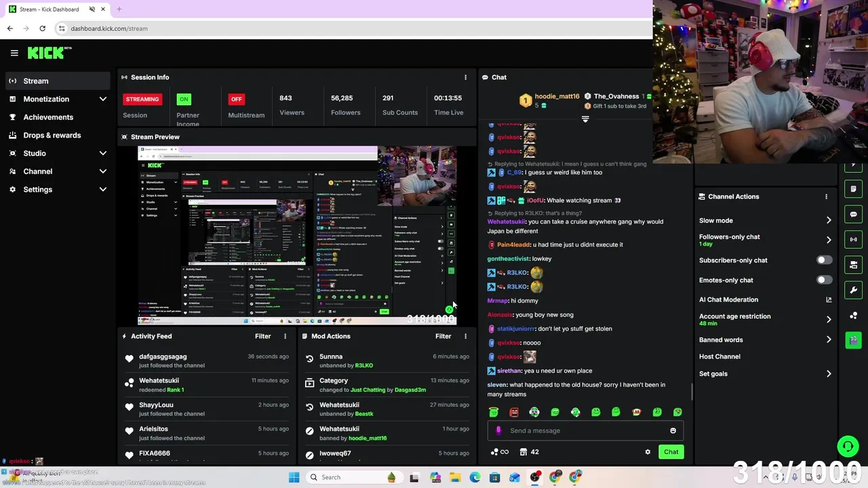Image resolution: width=868 pixels, height=488 pixels.
Task: Open Microsoft Store from taskbar
Action: point(494,477)
